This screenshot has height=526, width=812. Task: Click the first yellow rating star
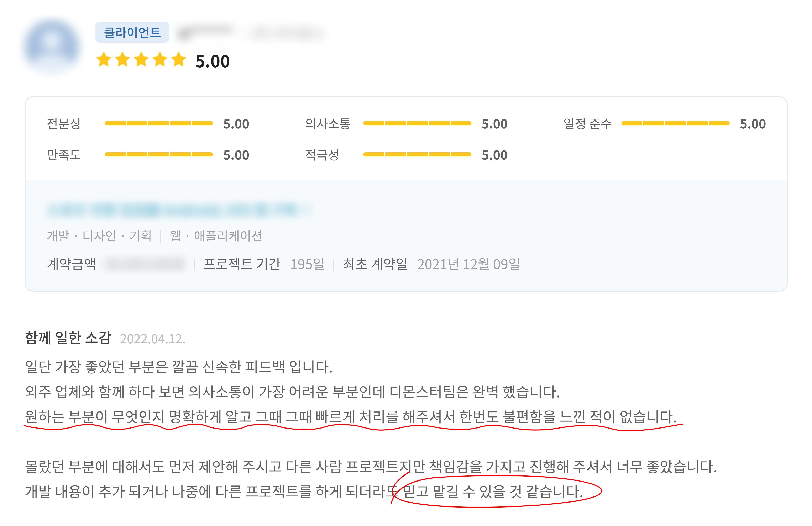pyautogui.click(x=104, y=60)
